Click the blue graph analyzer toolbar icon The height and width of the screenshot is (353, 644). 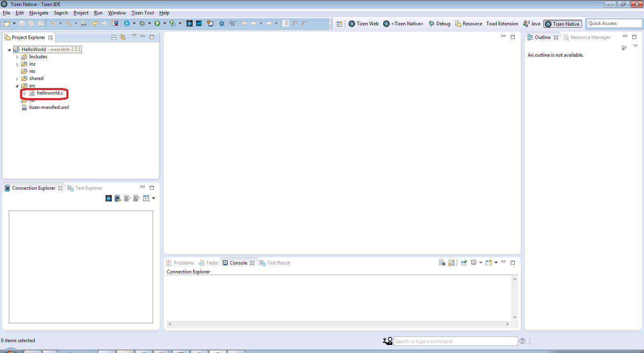(199, 23)
